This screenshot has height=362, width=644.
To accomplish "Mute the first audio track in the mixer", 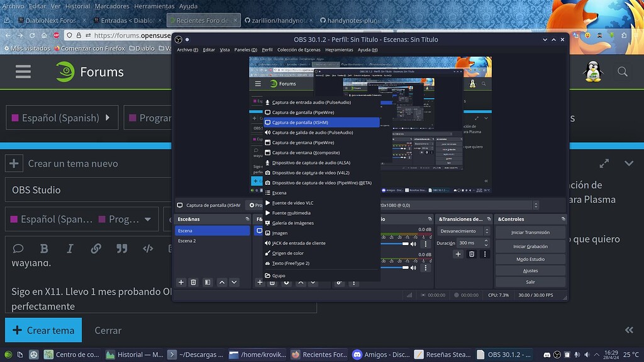I will [x=412, y=244].
